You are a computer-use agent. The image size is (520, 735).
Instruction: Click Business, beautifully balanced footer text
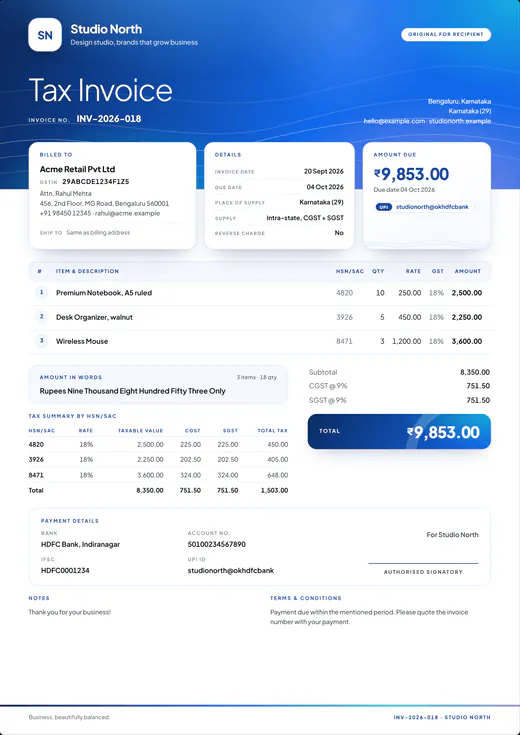69,718
